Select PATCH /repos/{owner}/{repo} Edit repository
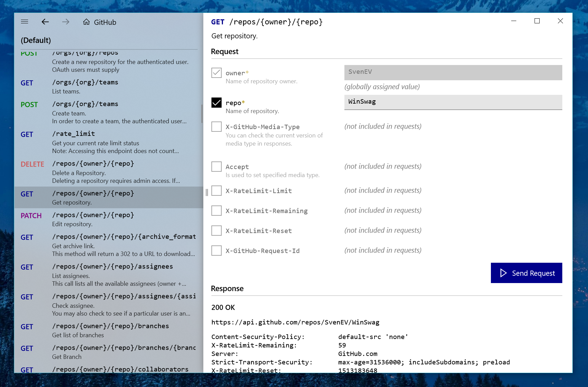Image resolution: width=588 pixels, height=387 pixels. [x=108, y=219]
